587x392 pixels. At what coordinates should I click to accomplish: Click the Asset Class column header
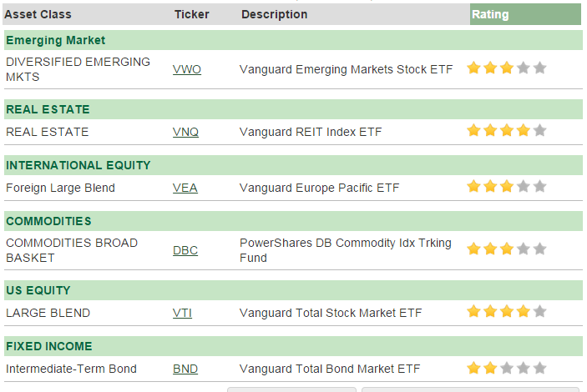tap(38, 14)
